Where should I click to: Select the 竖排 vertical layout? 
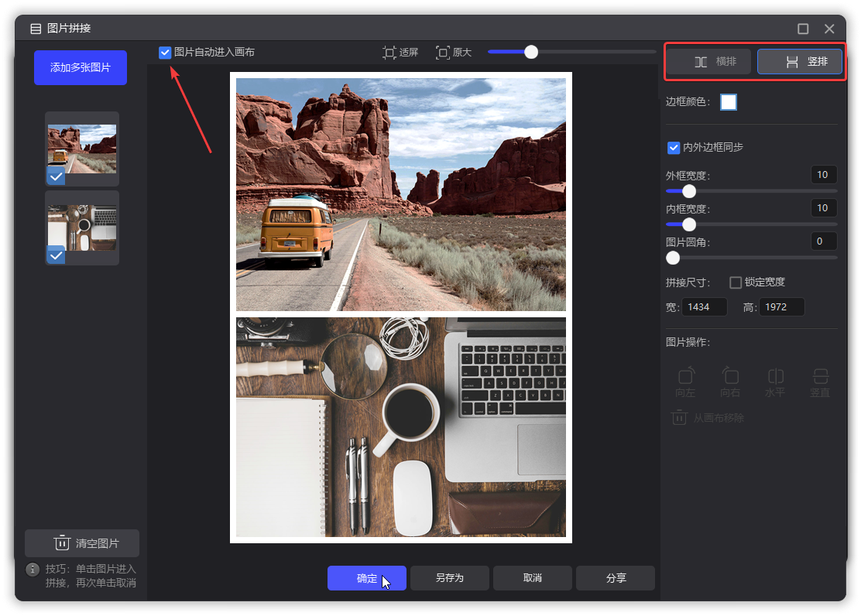tap(800, 62)
